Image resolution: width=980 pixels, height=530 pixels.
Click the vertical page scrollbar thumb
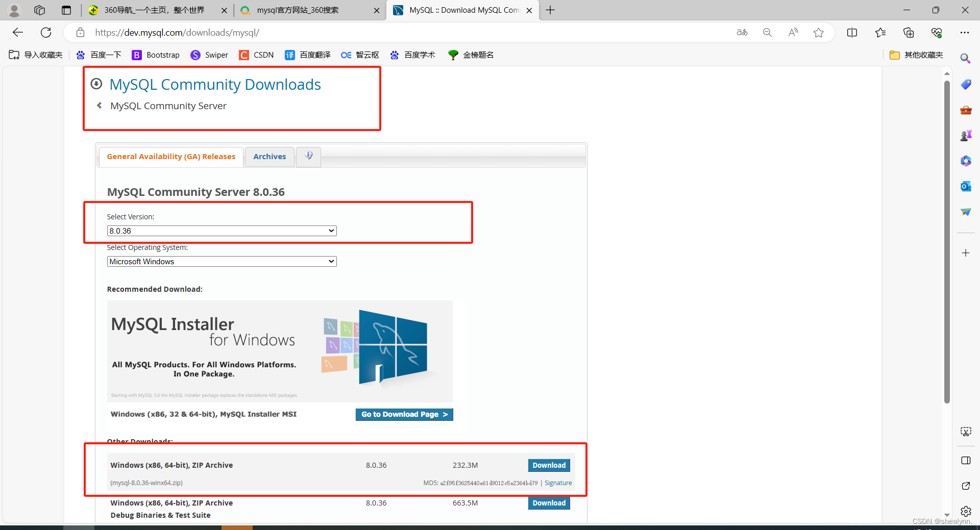(x=947, y=241)
